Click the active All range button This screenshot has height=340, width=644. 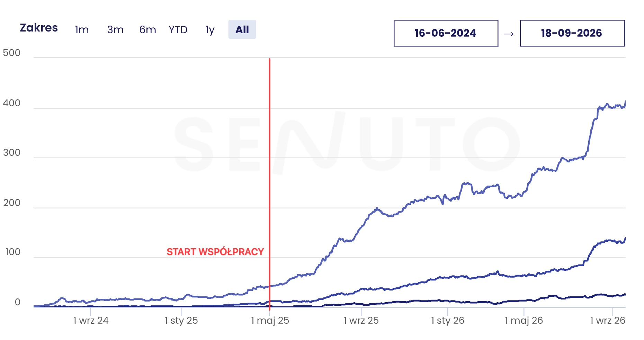click(x=242, y=29)
